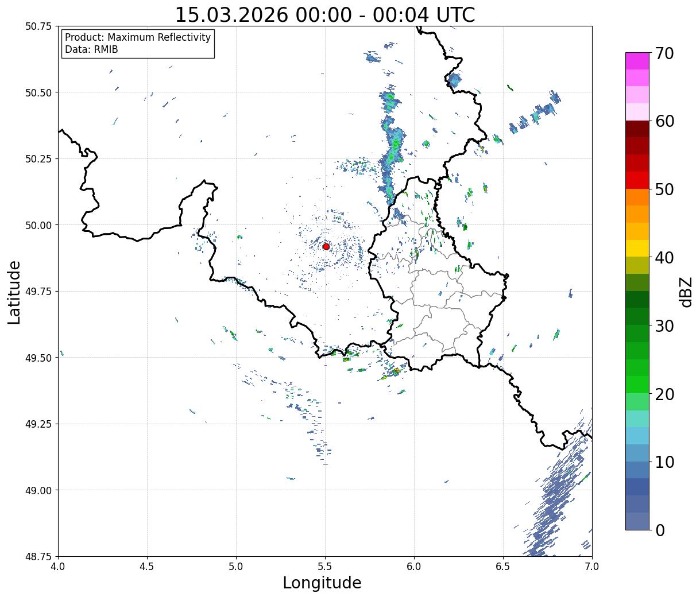Click the "Data: RMIB" label
700x597 pixels.
click(91, 49)
